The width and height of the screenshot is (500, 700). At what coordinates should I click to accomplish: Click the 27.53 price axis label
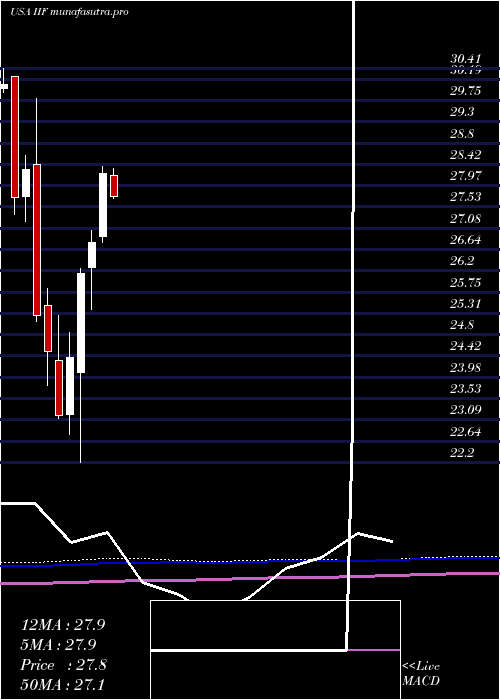[x=466, y=197]
